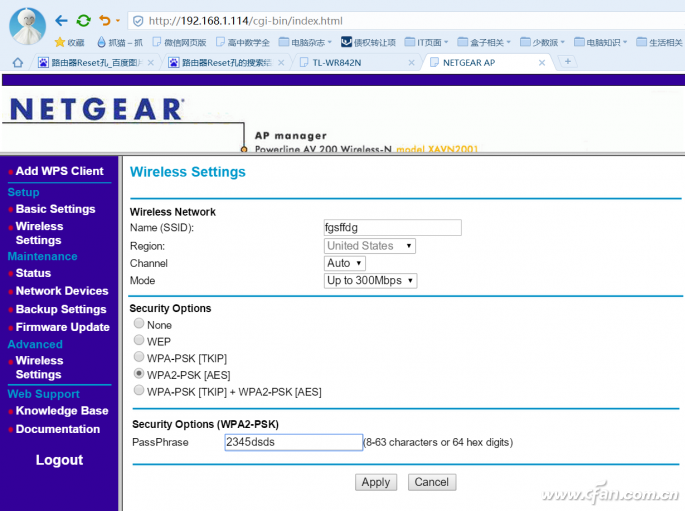Open a new tab with the plus button
Image resolution: width=685 pixels, height=511 pixels.
click(x=567, y=62)
